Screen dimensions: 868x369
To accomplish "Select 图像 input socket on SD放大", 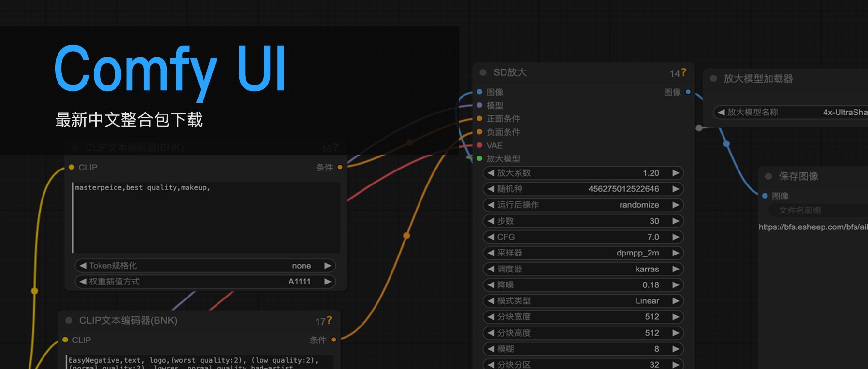I will pyautogui.click(x=479, y=92).
